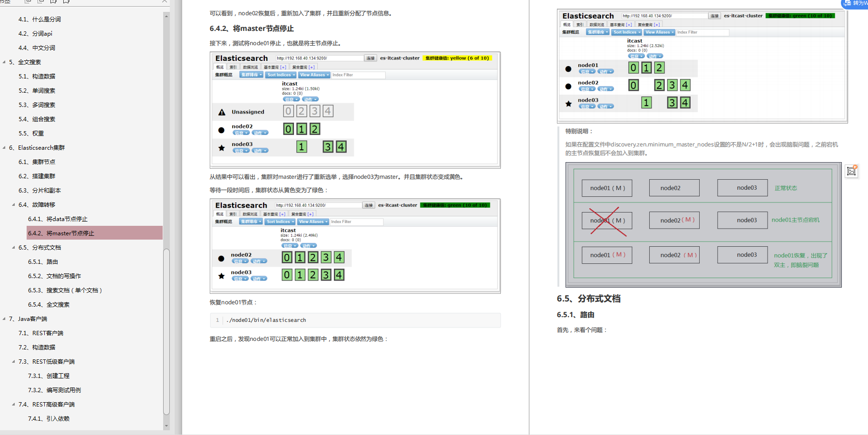Collapse the bookmark panel with top chevron
The image size is (868, 435).
(164, 2)
